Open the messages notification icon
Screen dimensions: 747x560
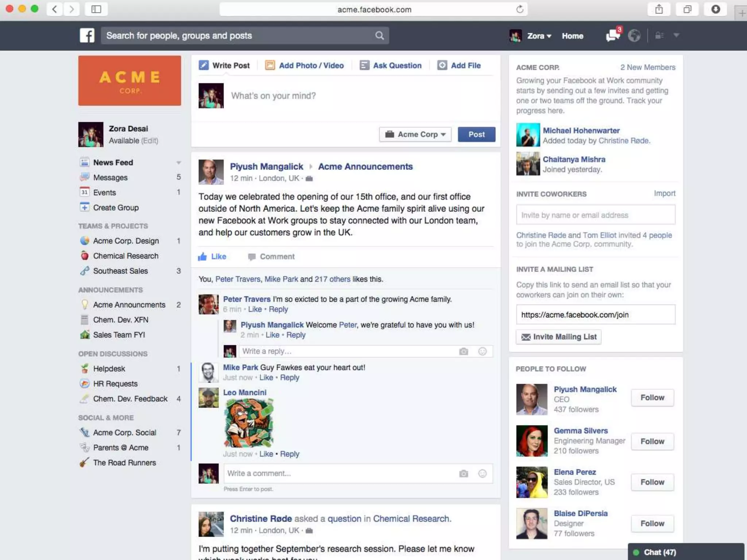(613, 35)
